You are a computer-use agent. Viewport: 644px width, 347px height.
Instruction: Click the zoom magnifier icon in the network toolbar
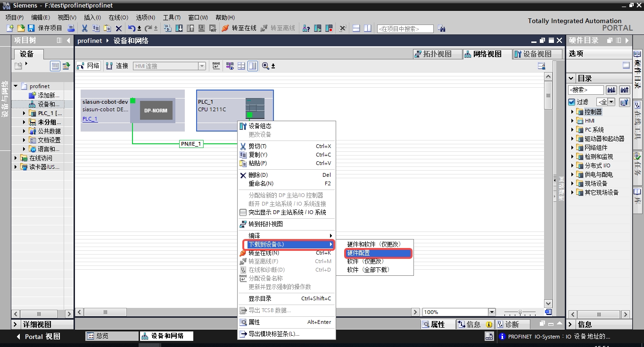coord(265,66)
